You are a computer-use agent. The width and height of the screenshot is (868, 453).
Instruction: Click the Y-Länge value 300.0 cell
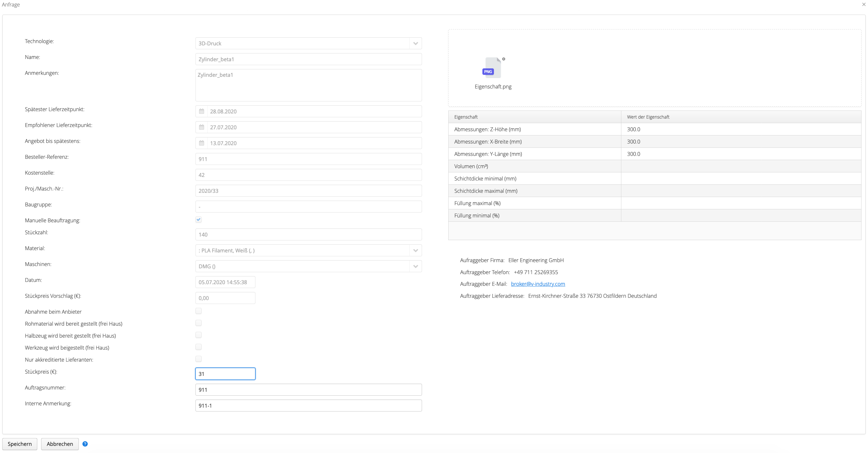pos(741,154)
